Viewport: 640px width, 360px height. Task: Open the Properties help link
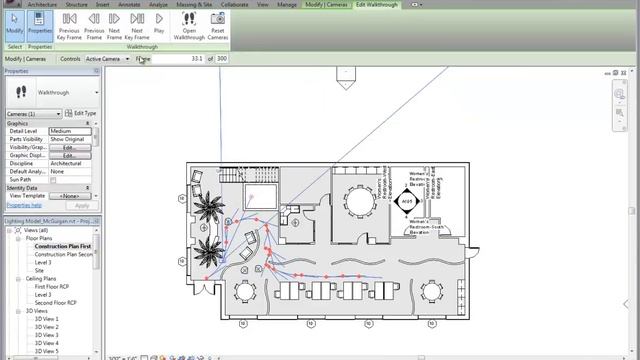tap(24, 205)
